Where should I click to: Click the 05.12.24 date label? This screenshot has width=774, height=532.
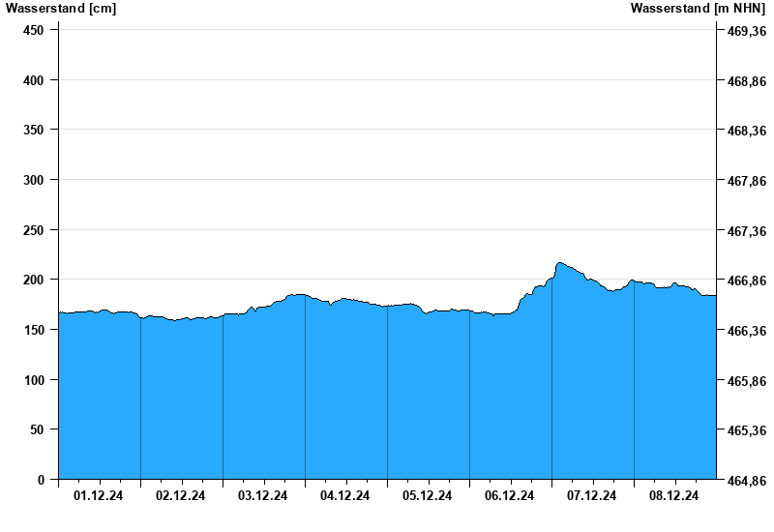pos(427,495)
